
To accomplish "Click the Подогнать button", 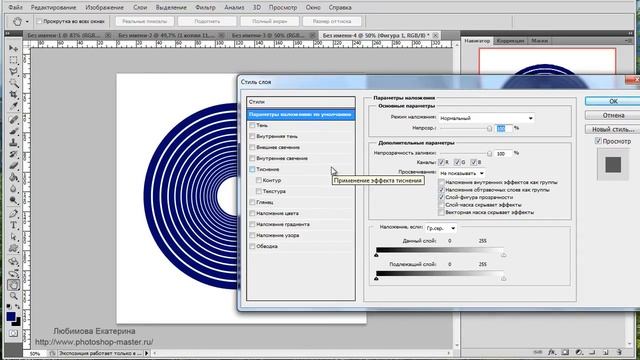I will tap(207, 21).
